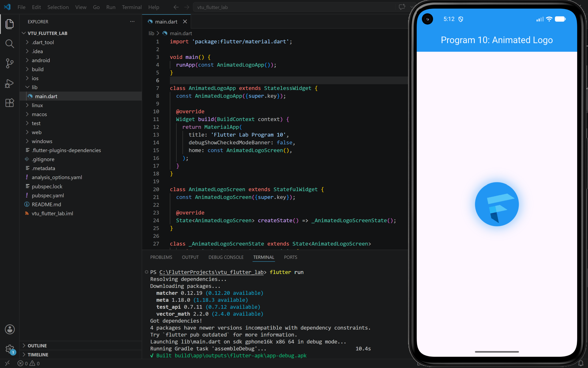Open the Run and Debug view icon
Image resolution: width=588 pixels, height=368 pixels.
click(9, 83)
